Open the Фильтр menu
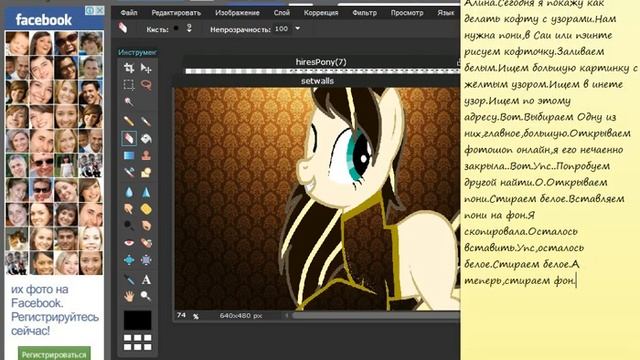 coord(364,13)
